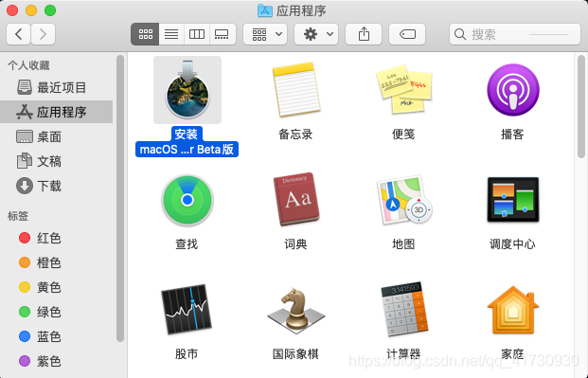
Task: Click the 安装 macOS Beta版 file name label
Action: pyautogui.click(x=187, y=141)
